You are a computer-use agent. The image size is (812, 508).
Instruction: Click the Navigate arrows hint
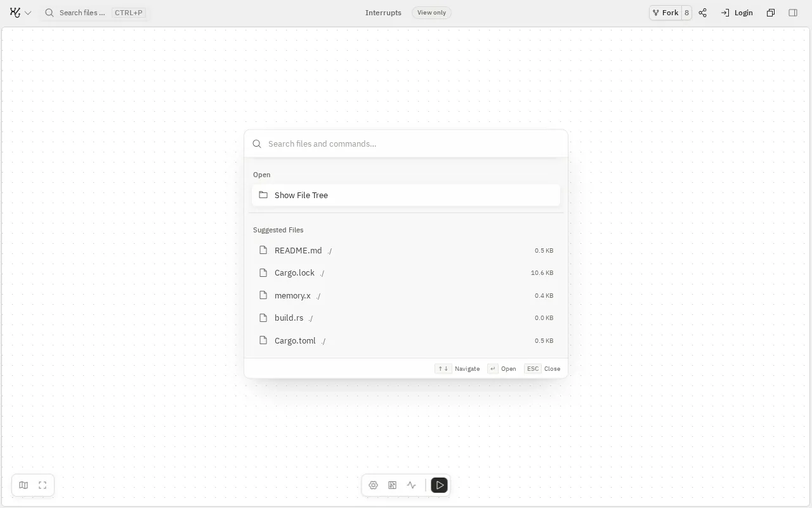click(457, 369)
